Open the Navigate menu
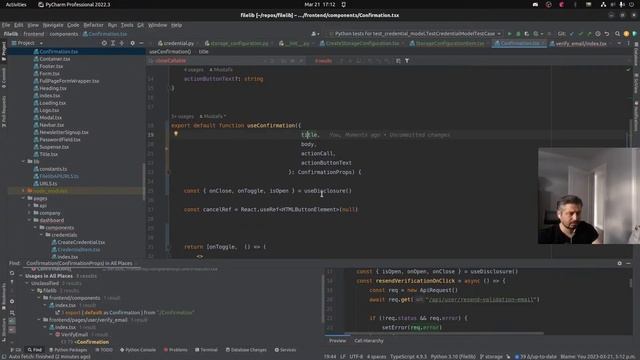 [x=53, y=25]
